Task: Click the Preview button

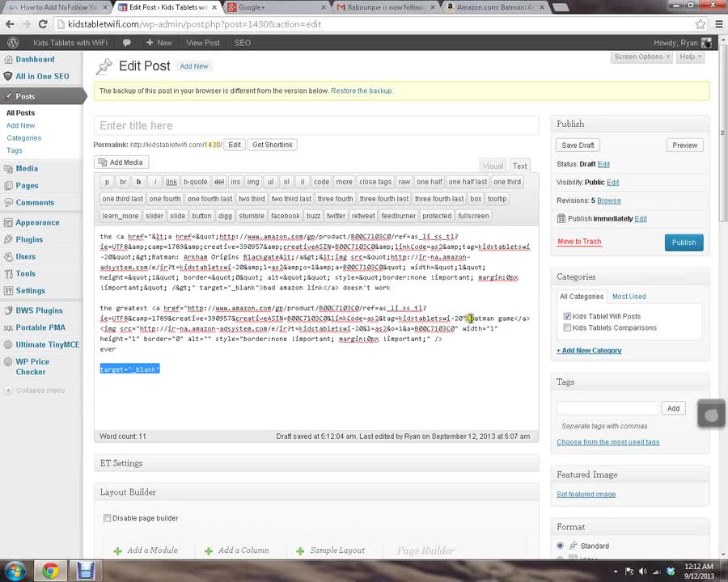Action: click(685, 145)
